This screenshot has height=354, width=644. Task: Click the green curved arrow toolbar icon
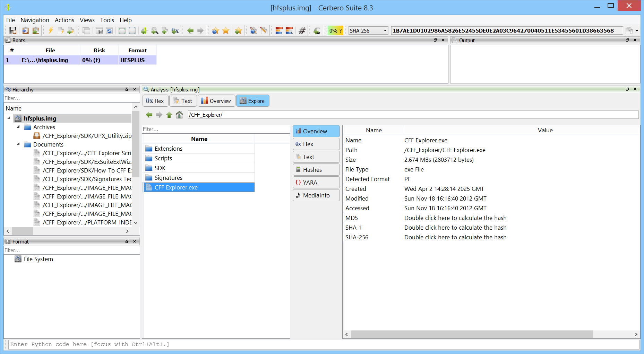click(317, 30)
